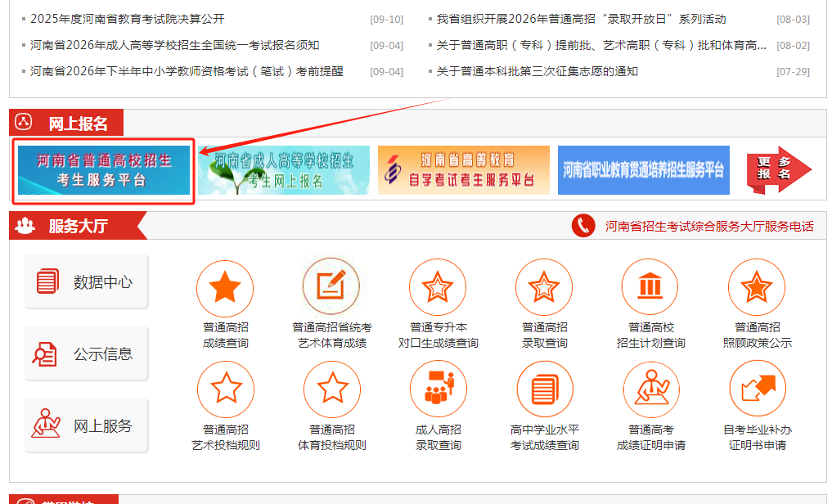
Task: Open 高中学业水平考试成绩查询 document icon
Action: 545,389
